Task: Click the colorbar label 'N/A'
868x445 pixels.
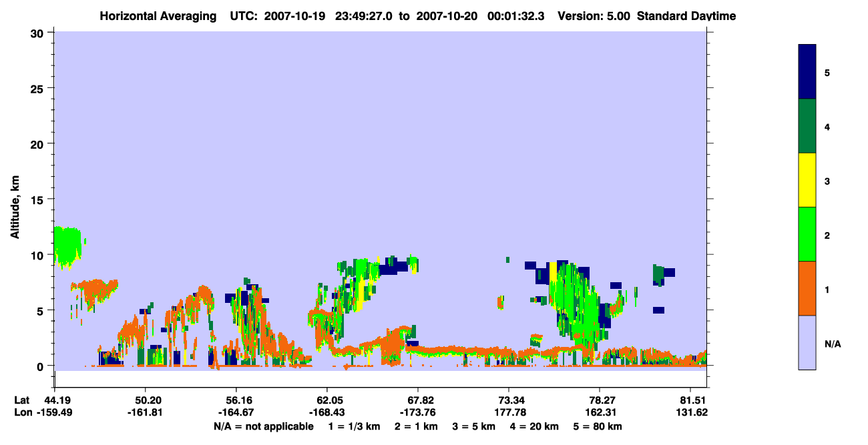Action: tap(833, 344)
